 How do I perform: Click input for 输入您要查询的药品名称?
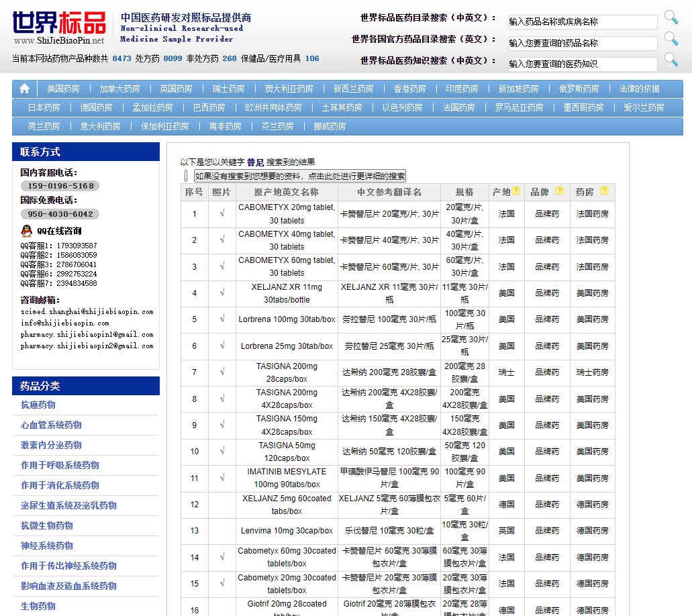tap(583, 43)
